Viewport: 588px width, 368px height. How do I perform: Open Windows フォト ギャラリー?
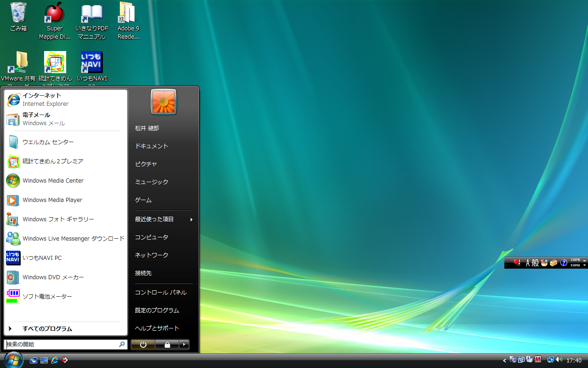pos(66,219)
